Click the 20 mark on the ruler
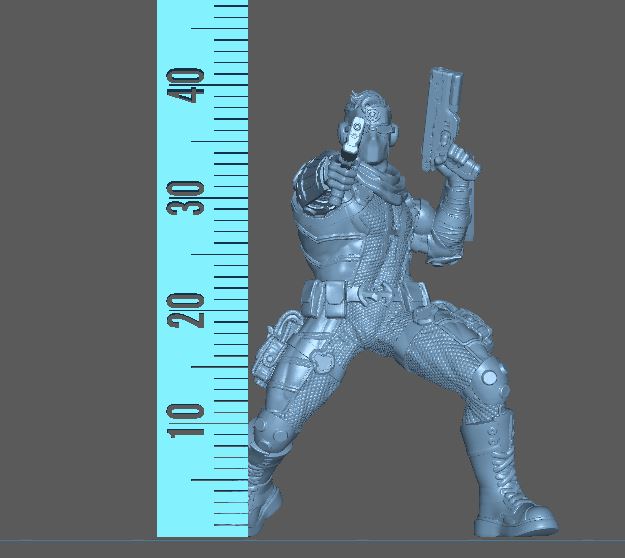The height and width of the screenshot is (558, 625). tap(188, 310)
